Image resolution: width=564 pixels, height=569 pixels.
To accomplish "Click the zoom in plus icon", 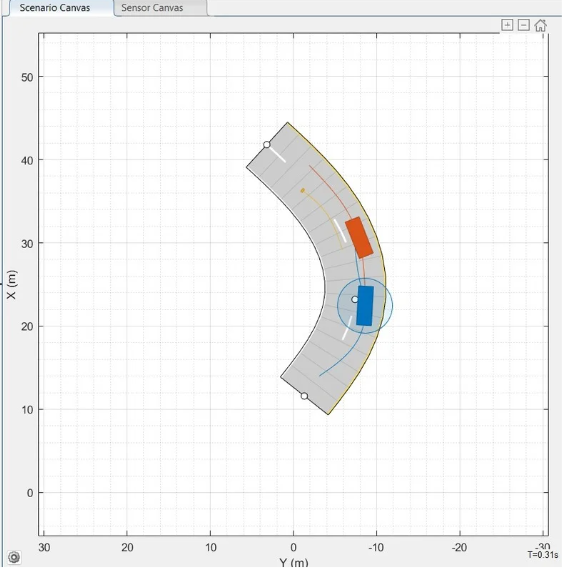I will [x=507, y=25].
